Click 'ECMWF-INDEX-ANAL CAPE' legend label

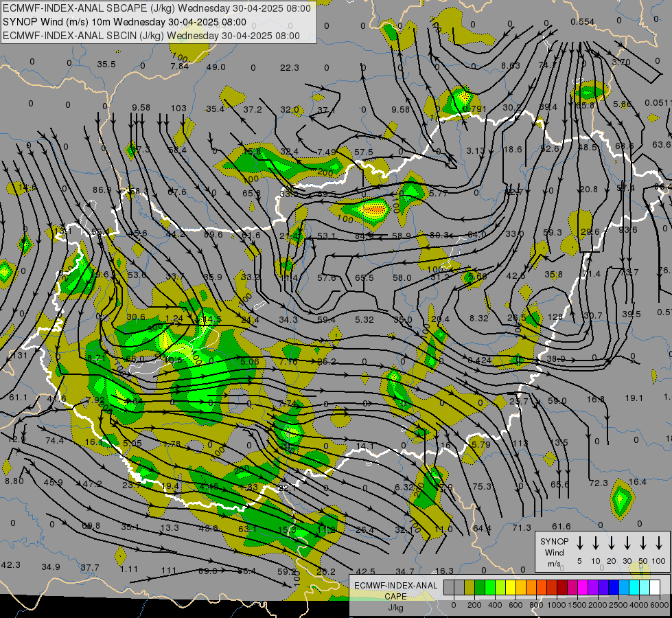tap(395, 591)
